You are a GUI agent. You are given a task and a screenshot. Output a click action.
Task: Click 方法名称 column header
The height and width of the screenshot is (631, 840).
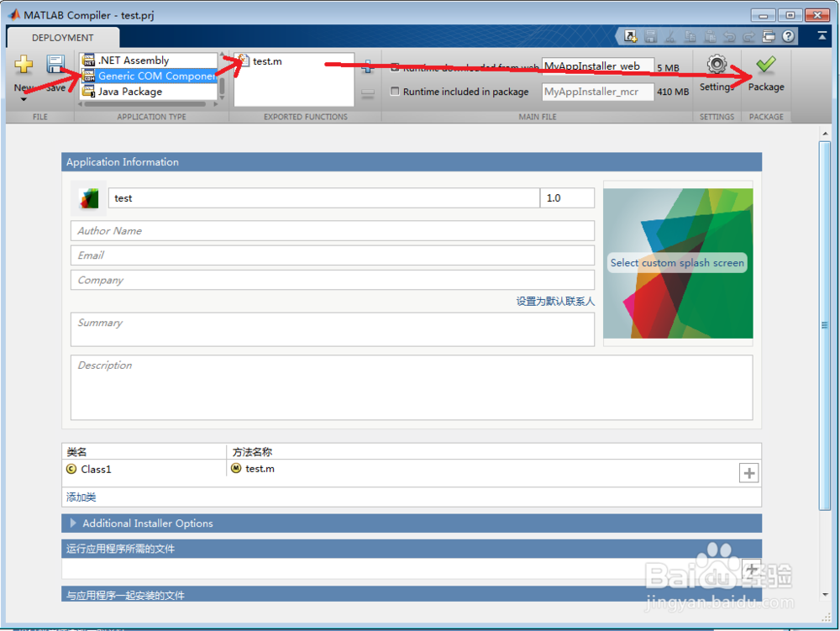[252, 452]
